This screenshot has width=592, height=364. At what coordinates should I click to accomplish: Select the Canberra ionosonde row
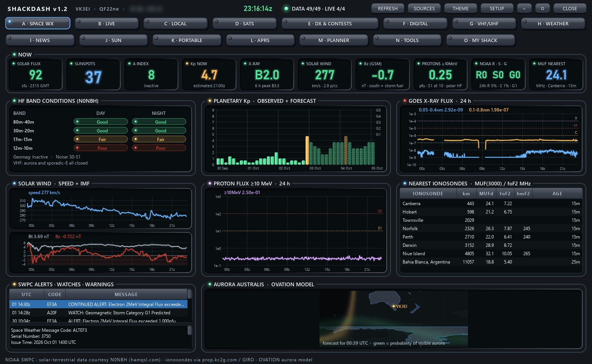tap(491, 204)
